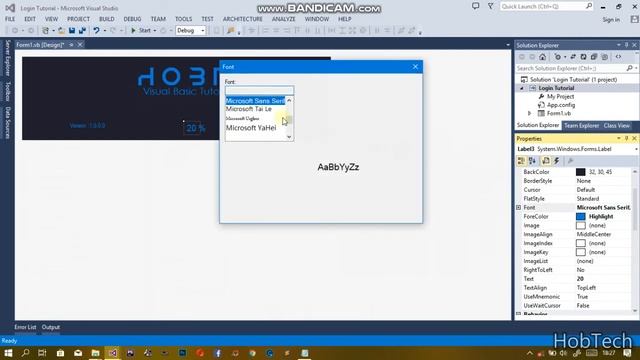Click the Quick Launch search box
Image resolution: width=640 pixels, height=360 pixels.
pyautogui.click(x=547, y=7)
